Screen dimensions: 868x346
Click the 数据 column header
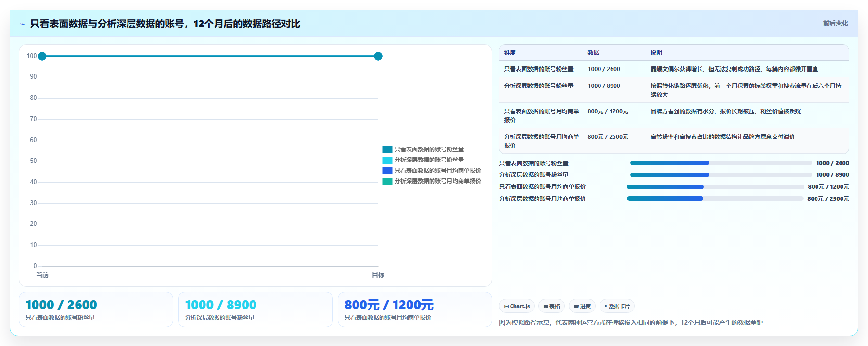[593, 53]
